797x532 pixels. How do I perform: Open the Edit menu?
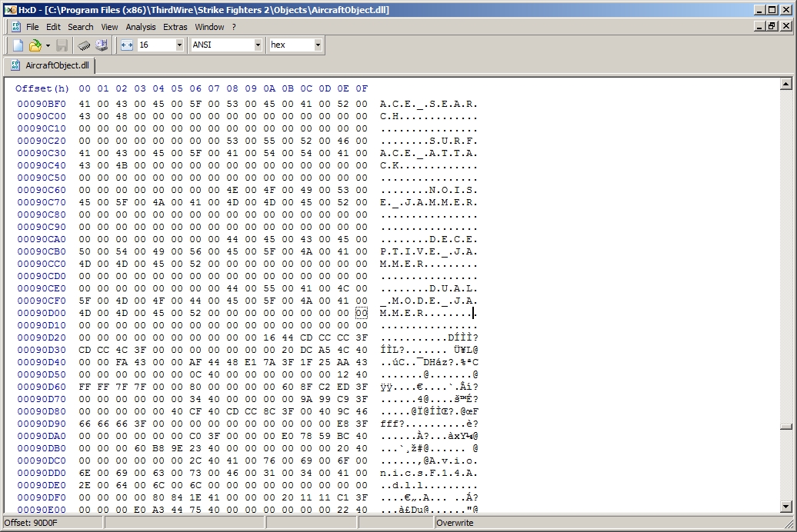(53, 27)
